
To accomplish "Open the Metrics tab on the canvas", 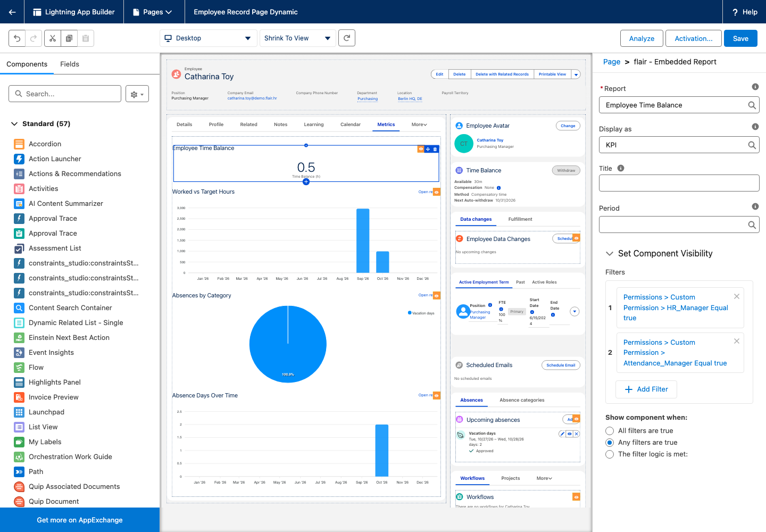I will click(386, 124).
